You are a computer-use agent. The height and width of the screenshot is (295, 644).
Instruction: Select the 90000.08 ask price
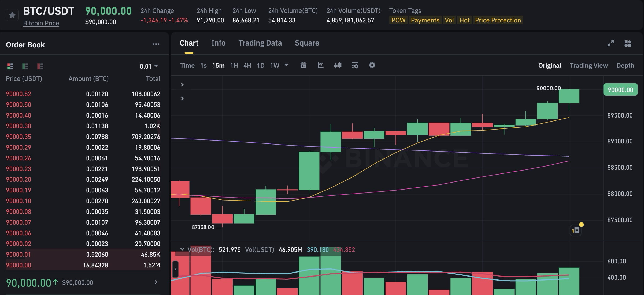click(x=18, y=212)
